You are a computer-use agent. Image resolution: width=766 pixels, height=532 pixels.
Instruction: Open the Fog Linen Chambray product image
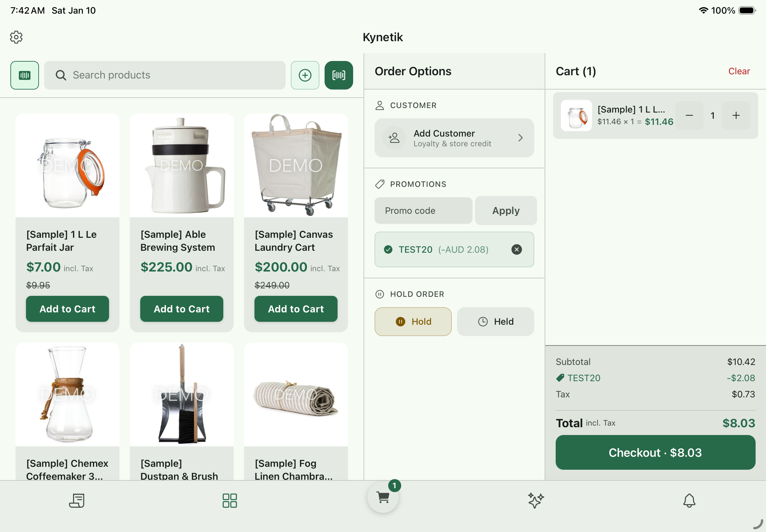tap(296, 394)
